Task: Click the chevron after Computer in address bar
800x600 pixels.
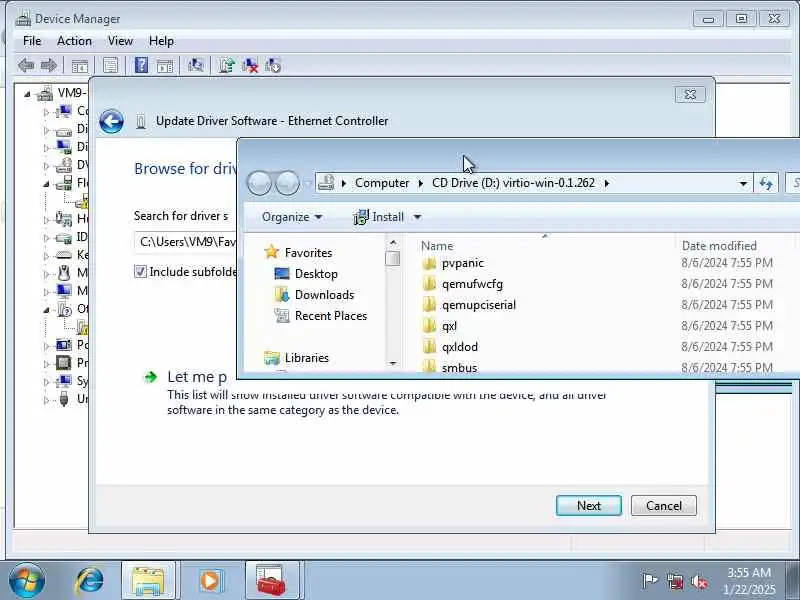Action: click(x=420, y=184)
